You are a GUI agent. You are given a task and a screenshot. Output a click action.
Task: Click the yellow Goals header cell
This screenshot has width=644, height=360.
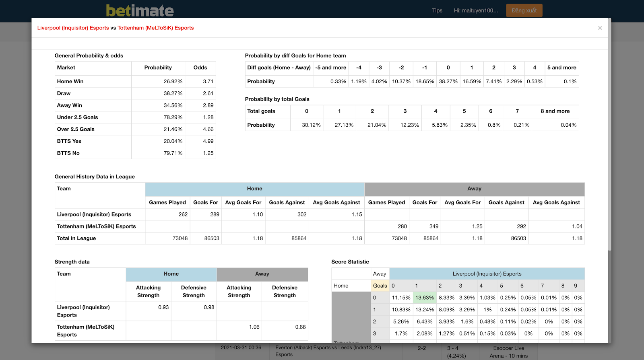pyautogui.click(x=380, y=286)
